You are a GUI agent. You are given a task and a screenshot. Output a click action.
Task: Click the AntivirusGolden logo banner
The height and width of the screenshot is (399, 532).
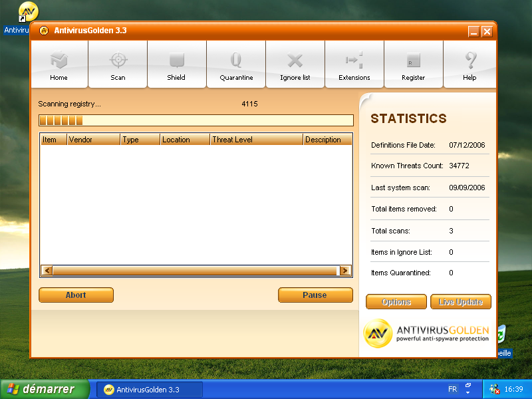[x=426, y=334]
